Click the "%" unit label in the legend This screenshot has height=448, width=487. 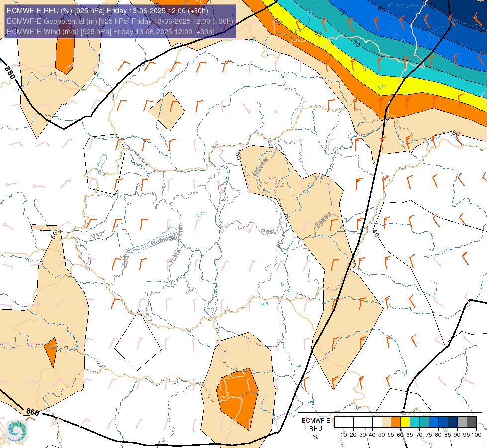[x=316, y=437]
